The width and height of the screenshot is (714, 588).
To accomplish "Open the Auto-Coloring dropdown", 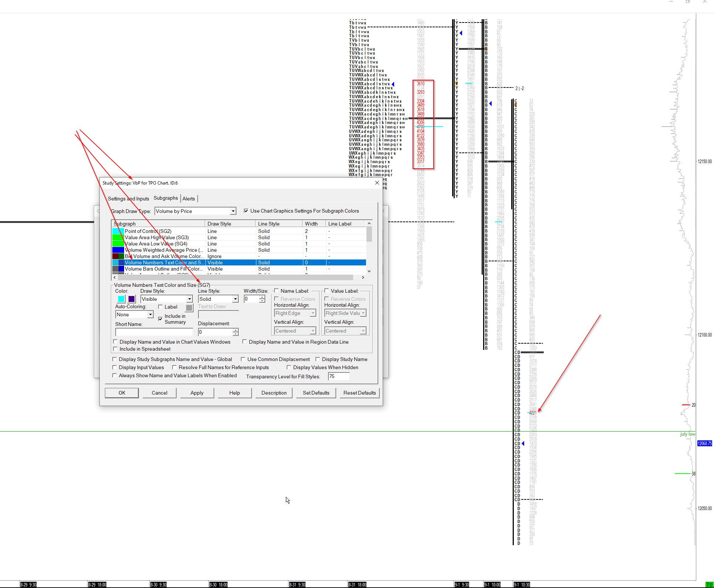I will click(x=150, y=314).
